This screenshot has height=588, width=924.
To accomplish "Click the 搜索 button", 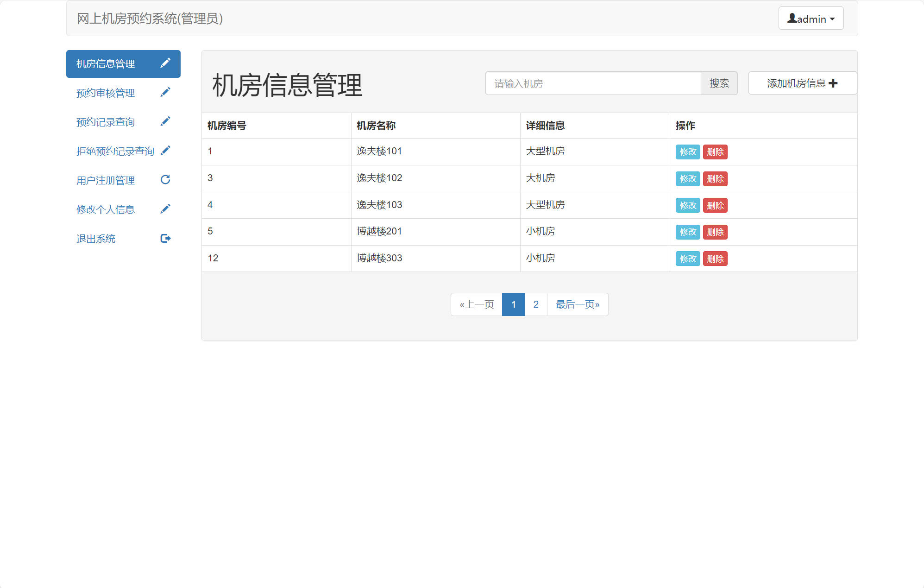I will [x=719, y=83].
